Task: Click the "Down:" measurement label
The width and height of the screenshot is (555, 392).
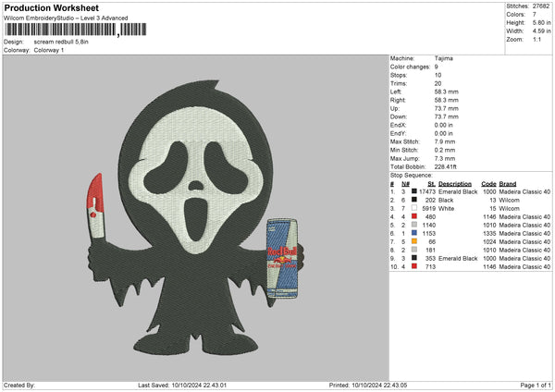Action: (x=398, y=116)
